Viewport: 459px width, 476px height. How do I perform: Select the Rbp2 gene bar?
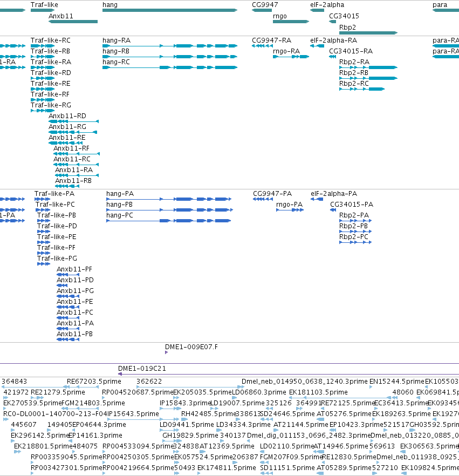368,33
